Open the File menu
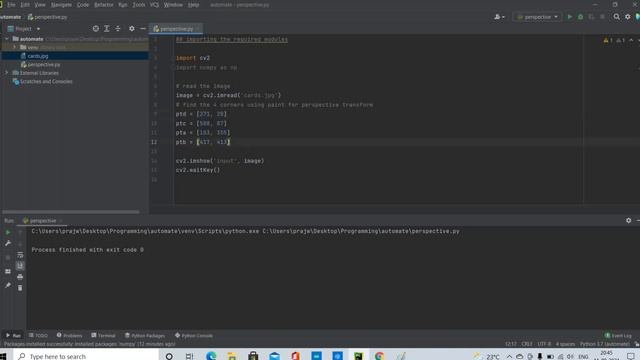Image resolution: width=640 pixels, height=360 pixels. pyautogui.click(x=11, y=5)
